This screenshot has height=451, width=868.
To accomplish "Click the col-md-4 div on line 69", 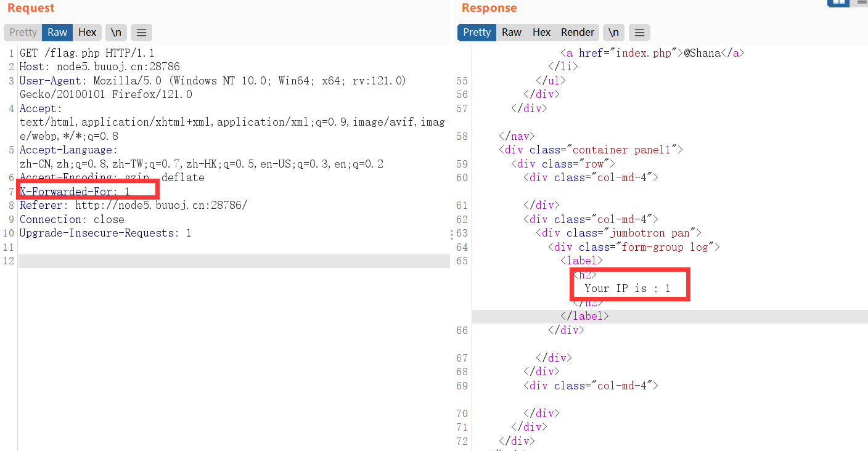I will 591,386.
